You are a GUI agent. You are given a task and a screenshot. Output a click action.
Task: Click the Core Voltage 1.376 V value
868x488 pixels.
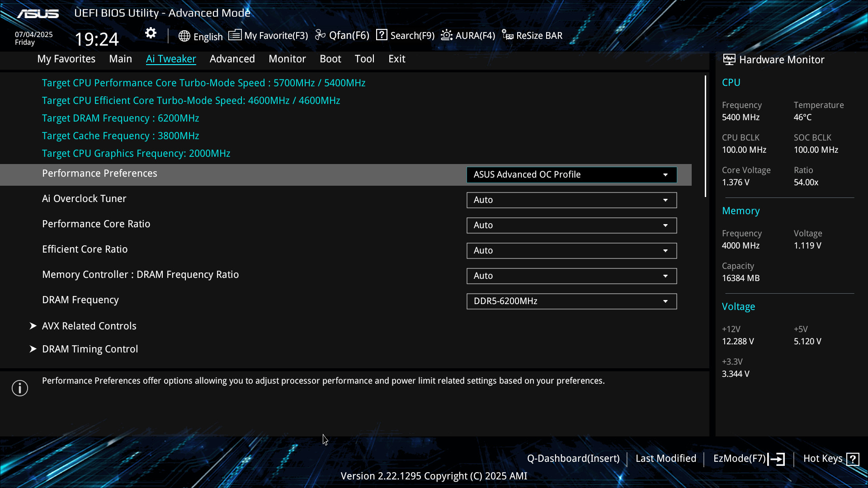pyautogui.click(x=736, y=183)
